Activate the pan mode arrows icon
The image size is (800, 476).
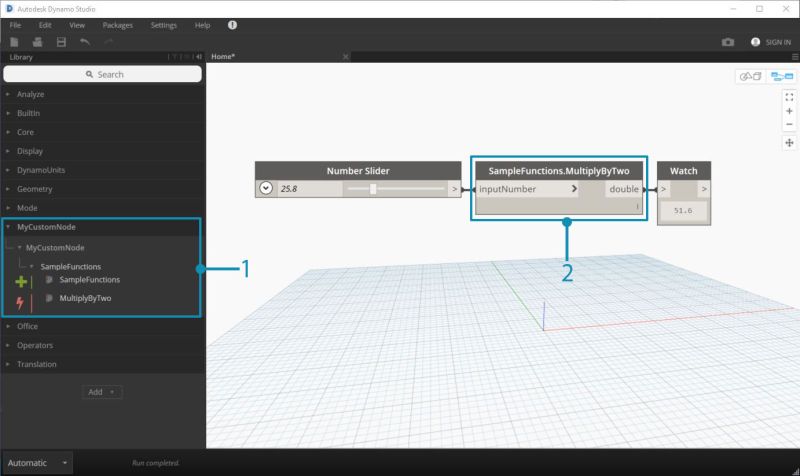[x=789, y=143]
